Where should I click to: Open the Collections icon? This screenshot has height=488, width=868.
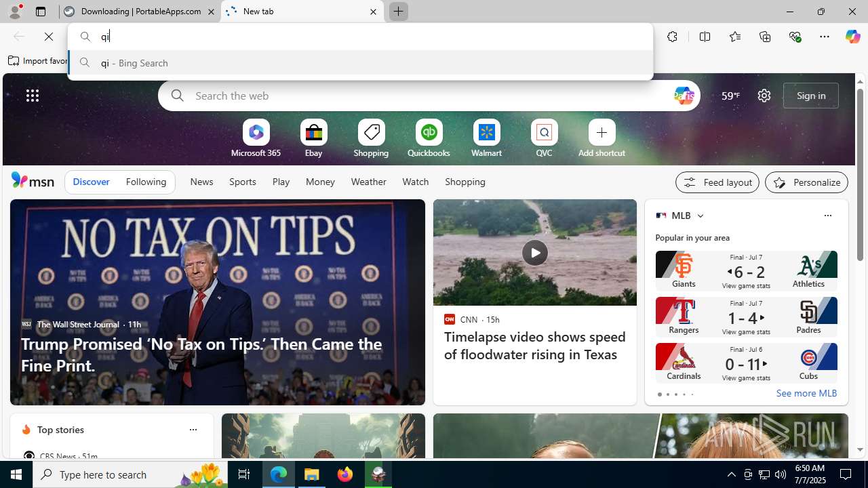[x=765, y=37]
